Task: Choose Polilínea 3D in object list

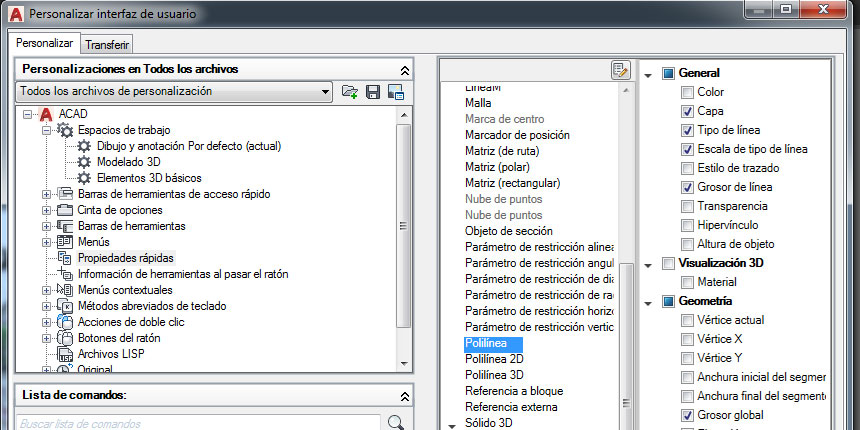Action: coord(496,374)
